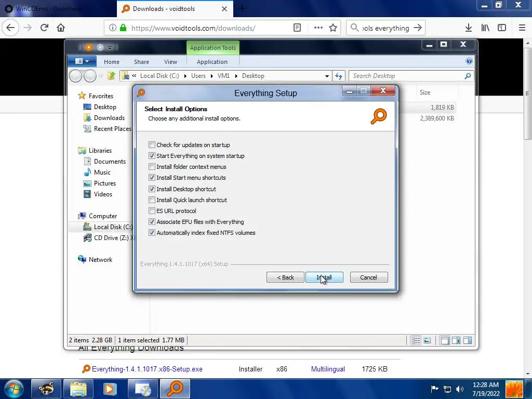The image size is (532, 399).
Task: Open Share ribbon tab in Explorer
Action: tap(141, 62)
